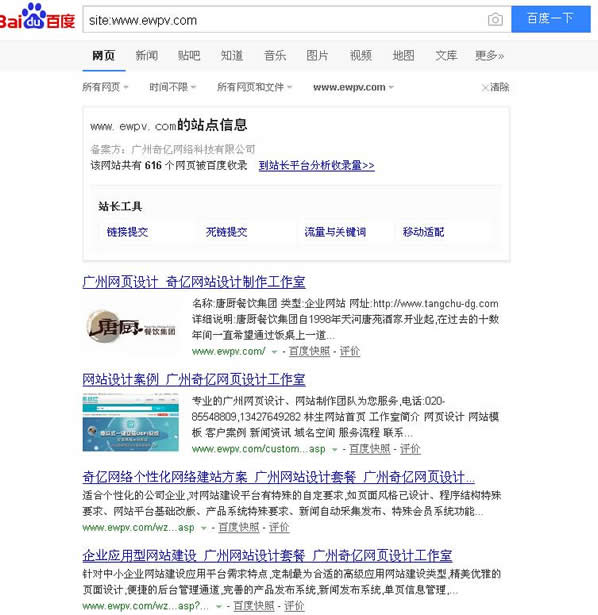Image resolution: width=598 pixels, height=615 pixels.
Task: Open the 流量与关键词 tool link
Action: click(x=335, y=232)
